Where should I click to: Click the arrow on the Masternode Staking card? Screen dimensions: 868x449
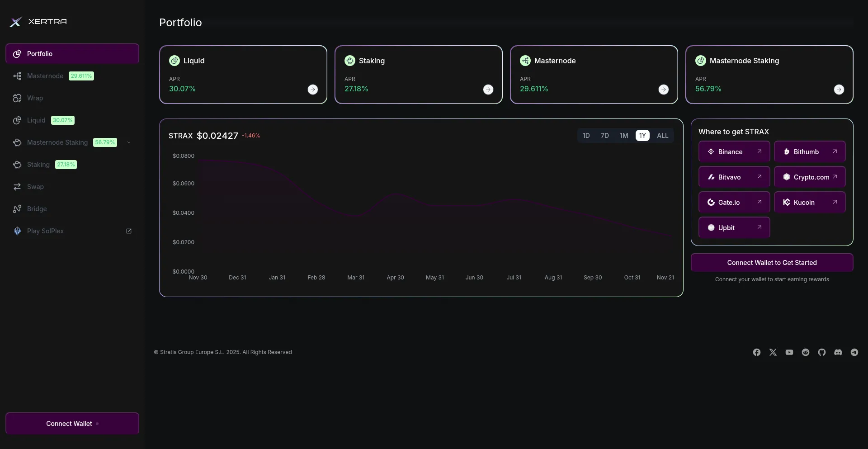839,90
